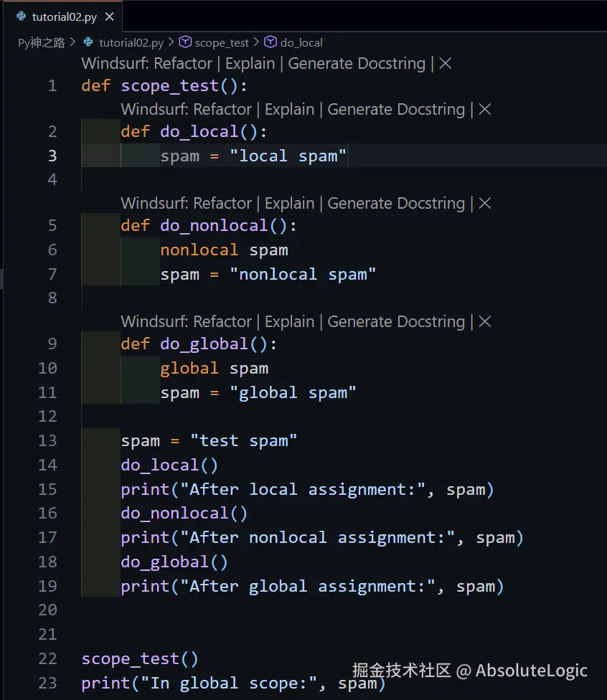The height and width of the screenshot is (700, 607).
Task: Click the scope_test breadcrumb symbol icon
Action: tap(185, 42)
